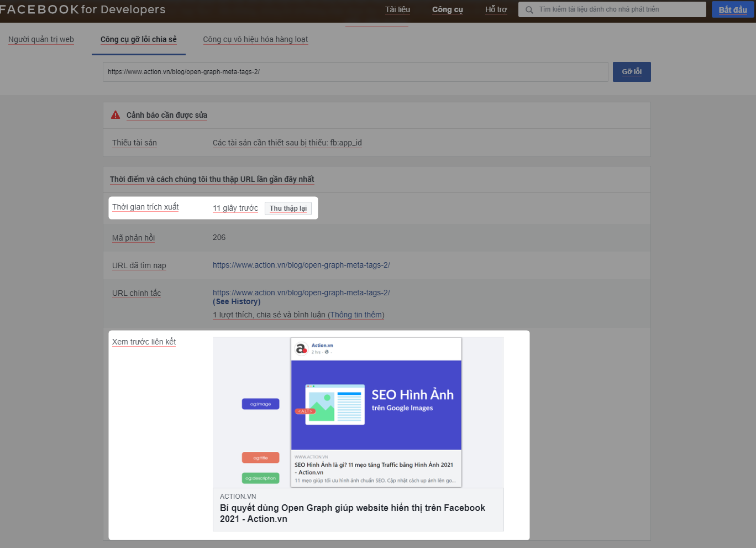Click the ACTION.VN domain text in preview
This screenshot has height=548, width=756.
tap(238, 496)
